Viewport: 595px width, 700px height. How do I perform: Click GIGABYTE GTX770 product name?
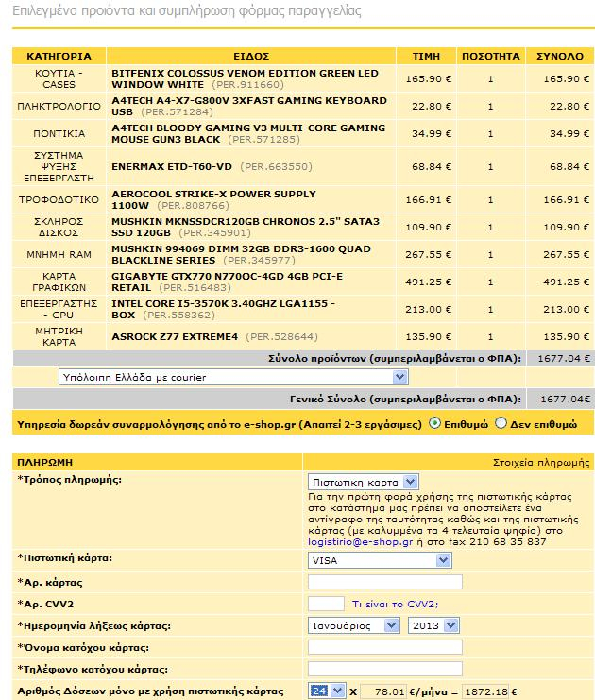pos(228,282)
